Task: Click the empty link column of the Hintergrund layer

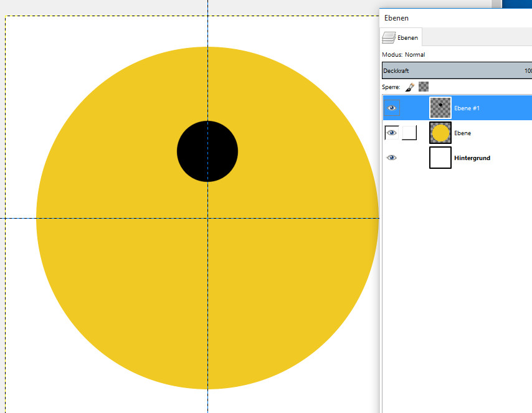Action: (409, 158)
